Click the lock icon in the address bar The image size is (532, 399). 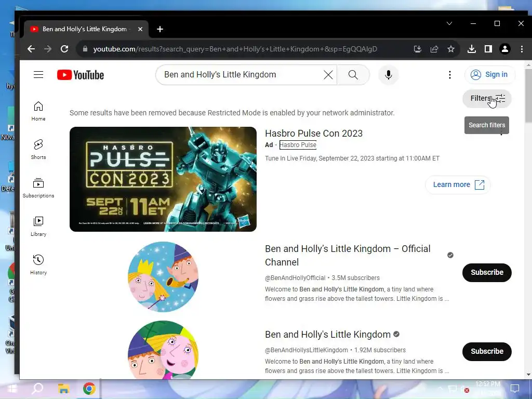85,49
